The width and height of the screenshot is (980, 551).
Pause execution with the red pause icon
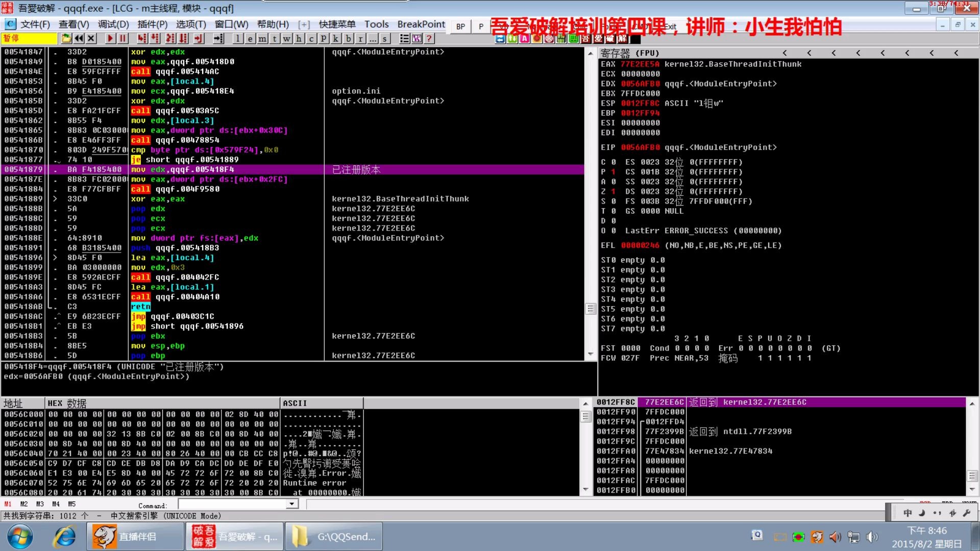[122, 38]
